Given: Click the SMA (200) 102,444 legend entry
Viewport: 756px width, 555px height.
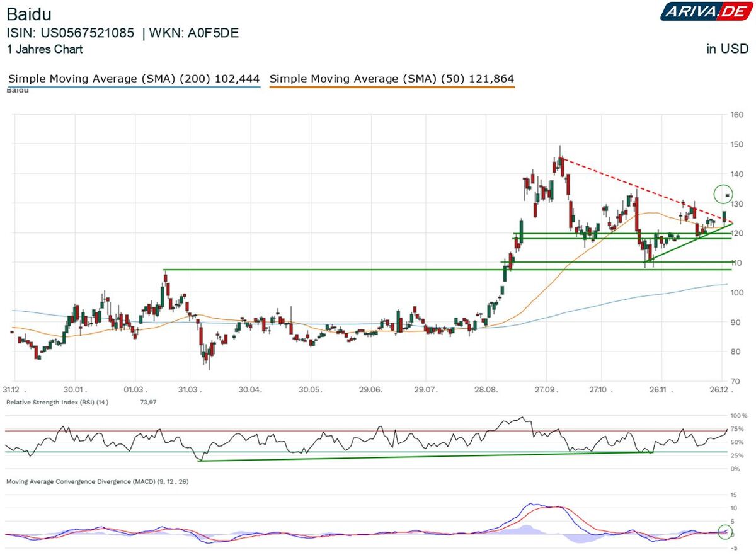Looking at the screenshot, I should 134,79.
